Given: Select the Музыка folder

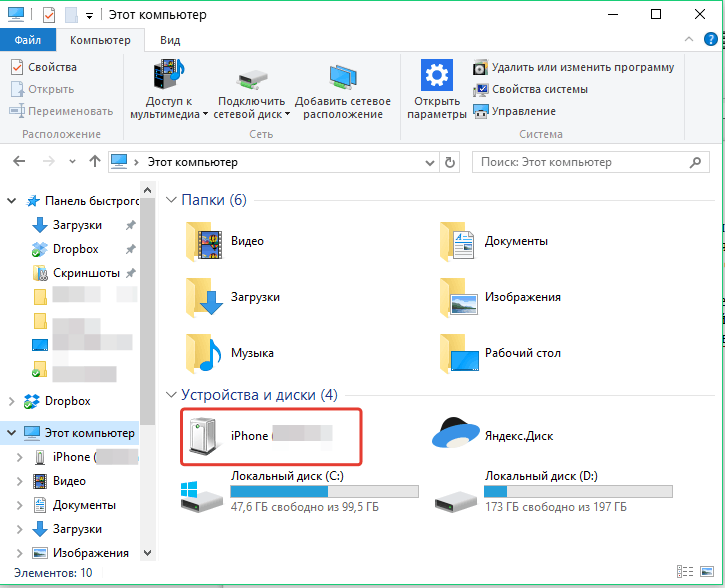Looking at the screenshot, I should [x=230, y=353].
